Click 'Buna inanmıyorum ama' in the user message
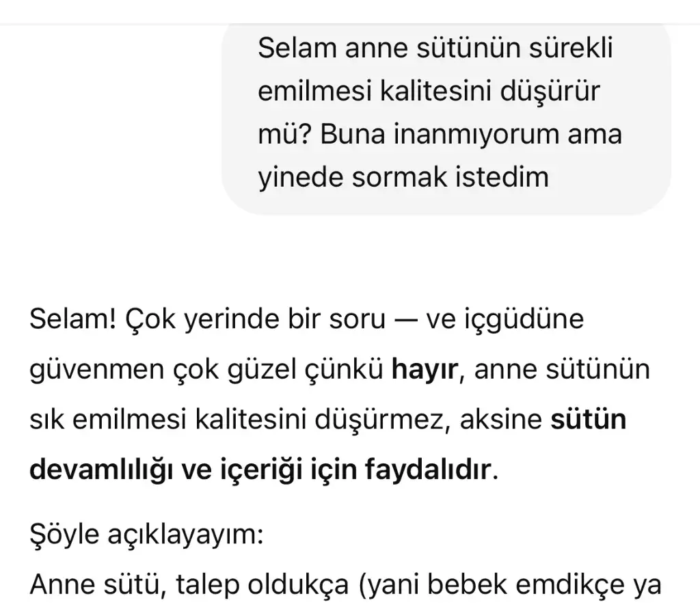The image size is (700, 607). point(471,135)
